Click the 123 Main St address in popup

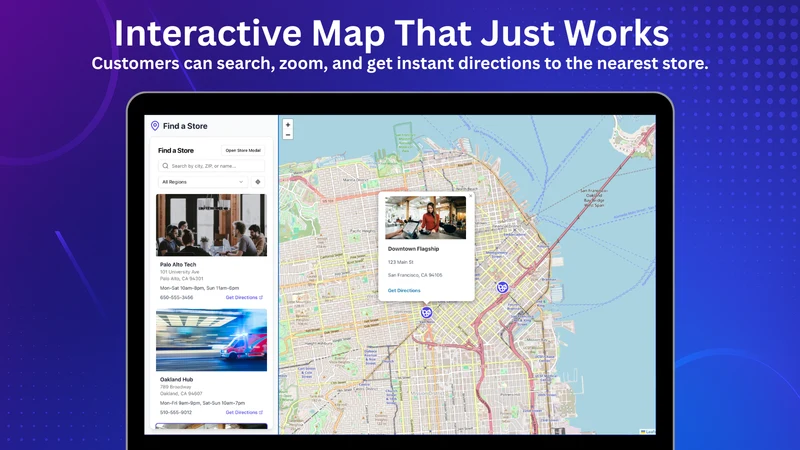(x=401, y=262)
